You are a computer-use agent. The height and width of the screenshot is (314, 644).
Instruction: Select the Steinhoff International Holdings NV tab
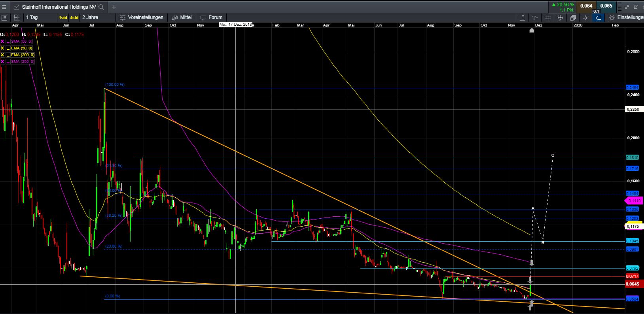59,7
